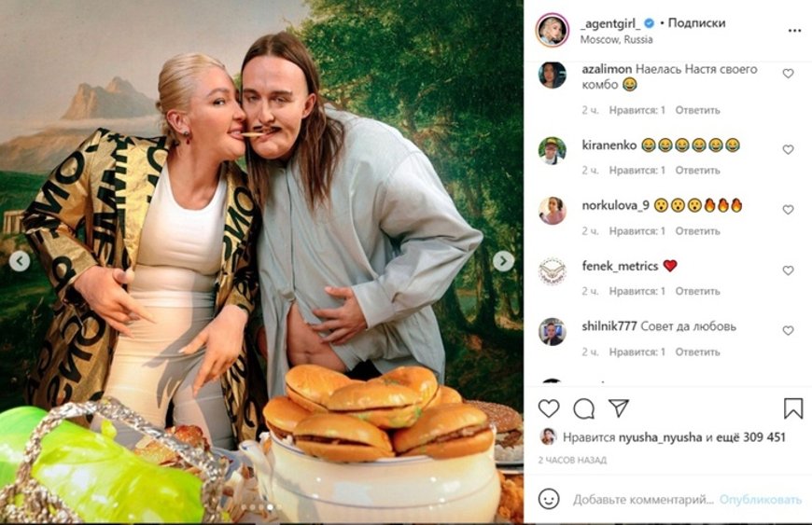Open _agentgirl_ profile avatar
Viewport: 812px width, 525px height.
point(552,30)
